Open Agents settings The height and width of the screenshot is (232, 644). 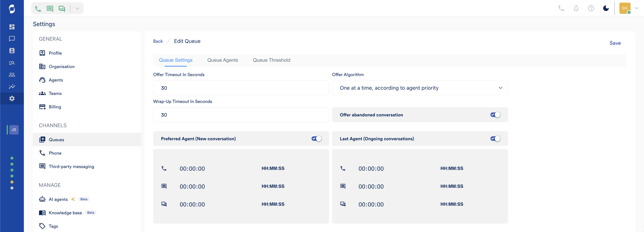[87, 80]
